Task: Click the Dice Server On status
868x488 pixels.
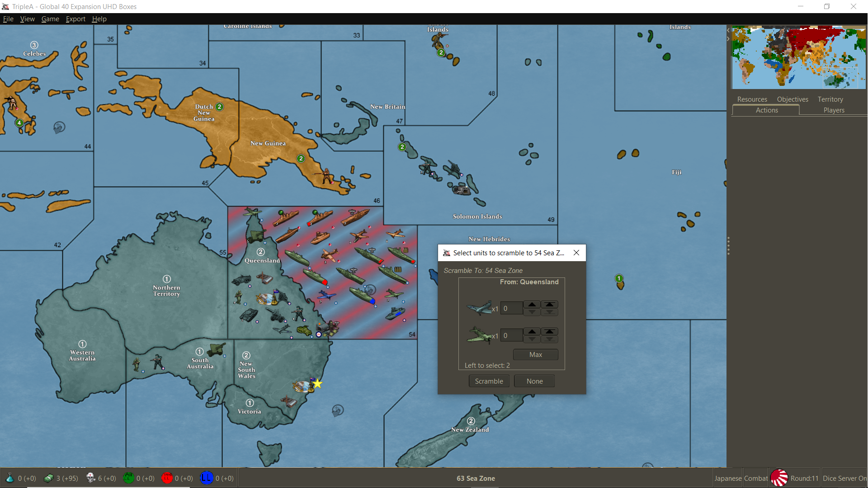Action: pyautogui.click(x=844, y=479)
